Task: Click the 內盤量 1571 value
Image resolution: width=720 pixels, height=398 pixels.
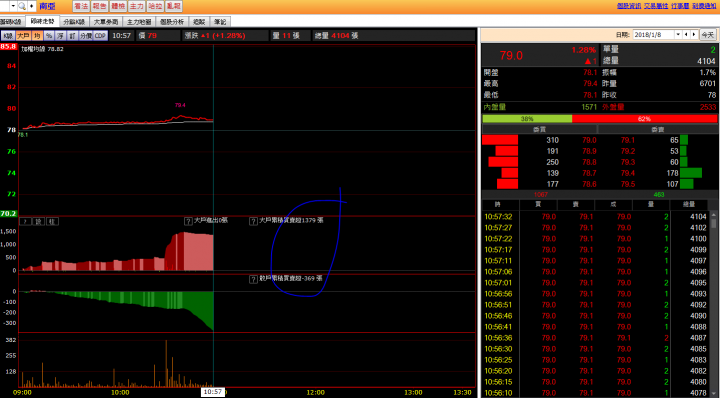Action: click(x=589, y=107)
